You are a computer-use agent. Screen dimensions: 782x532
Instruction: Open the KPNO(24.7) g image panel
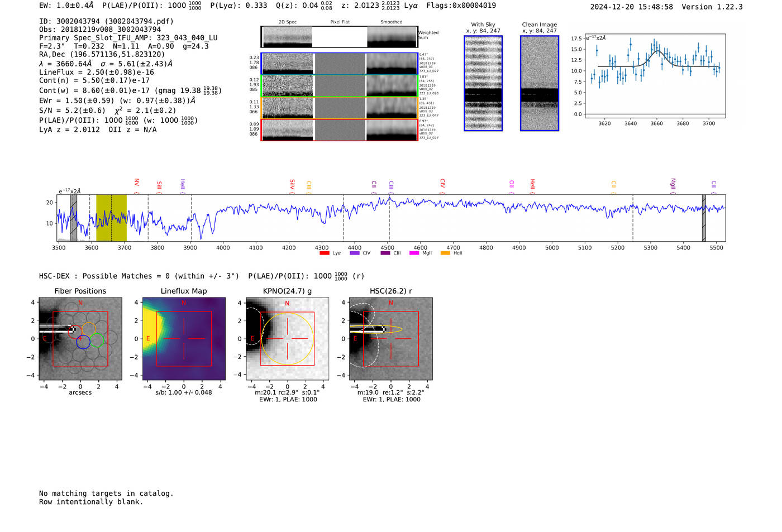pos(287,339)
